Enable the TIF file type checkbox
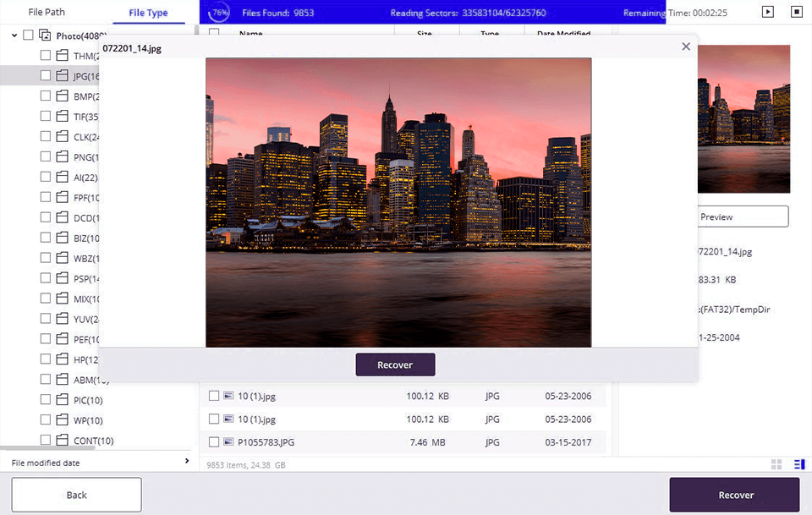Screen dimensions: 812x515 pyautogui.click(x=46, y=117)
